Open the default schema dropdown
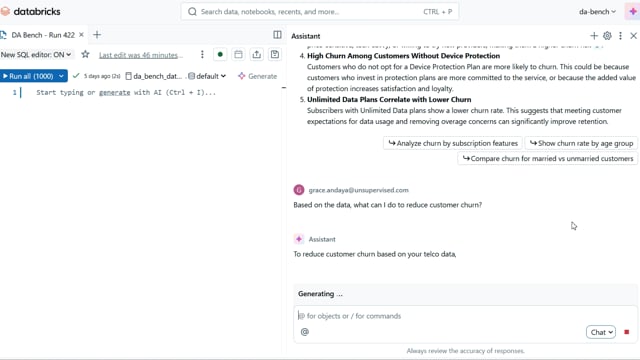Screen dimensions: 640x360 (207, 76)
